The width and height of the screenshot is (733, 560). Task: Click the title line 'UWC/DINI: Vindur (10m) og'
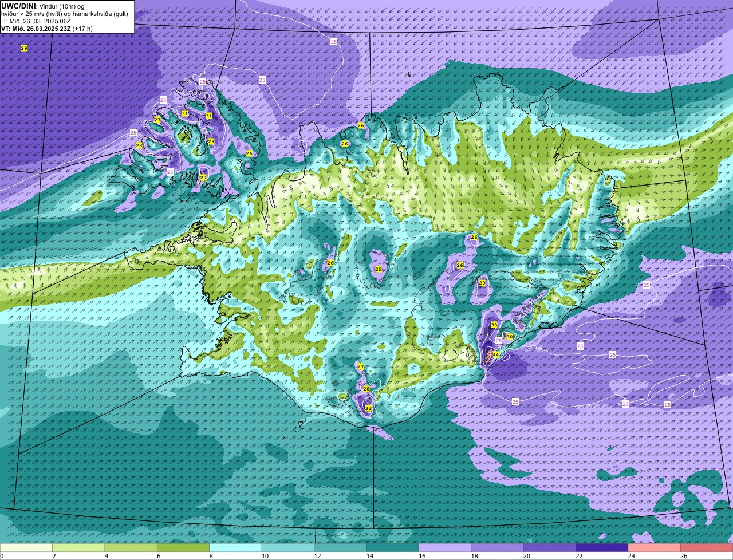coord(43,6)
